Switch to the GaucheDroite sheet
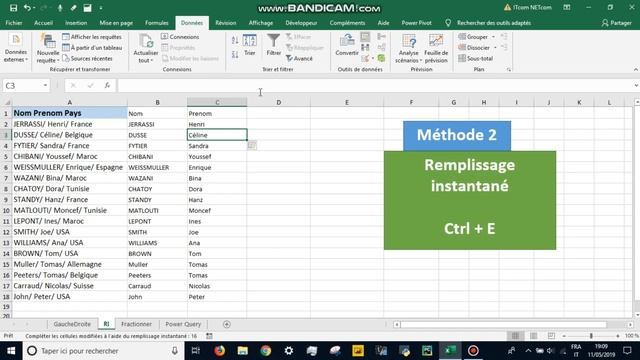This screenshot has height=360, width=640. pyautogui.click(x=72, y=324)
